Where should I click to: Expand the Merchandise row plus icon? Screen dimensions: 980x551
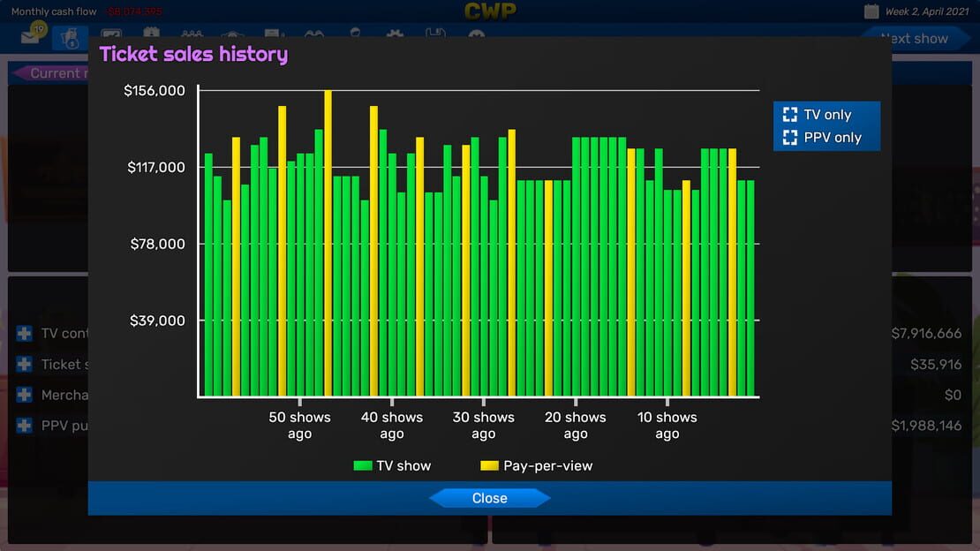[25, 395]
